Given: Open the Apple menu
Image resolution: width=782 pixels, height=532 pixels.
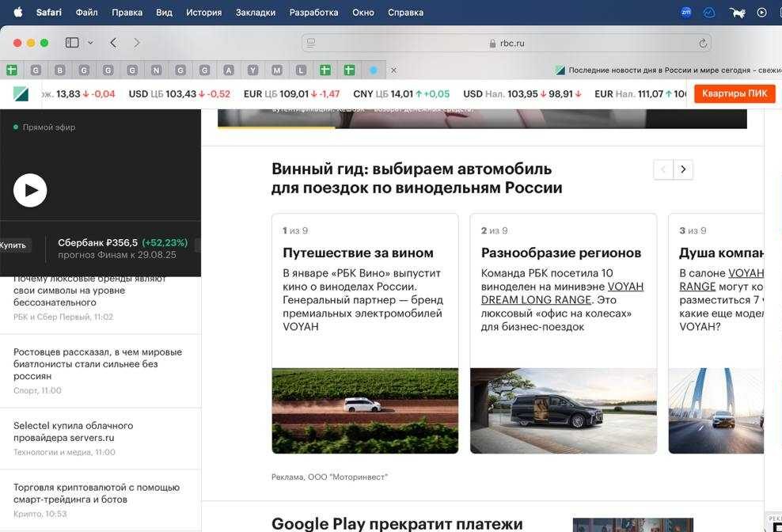Looking at the screenshot, I should pos(18,13).
